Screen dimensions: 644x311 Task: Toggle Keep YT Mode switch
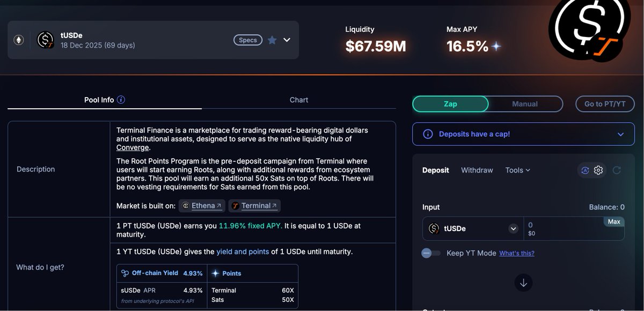[431, 253]
